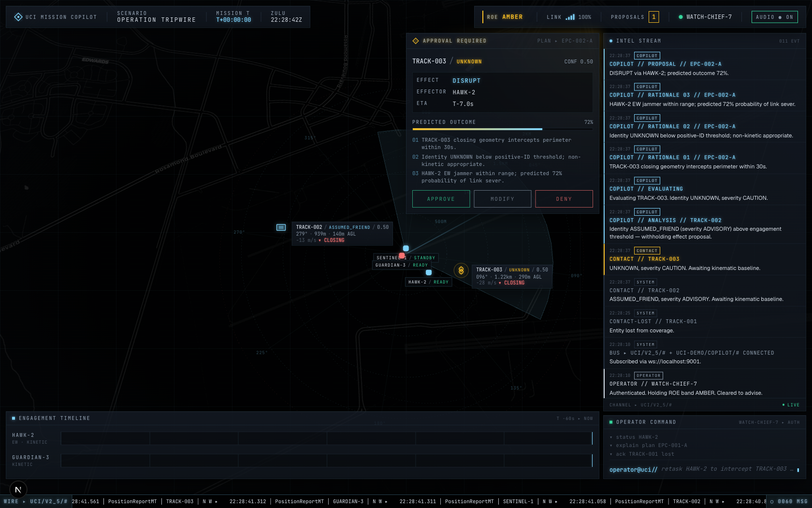Click the EFFECTOR HAWK-2 value
The height and width of the screenshot is (508, 812).
[464, 92]
